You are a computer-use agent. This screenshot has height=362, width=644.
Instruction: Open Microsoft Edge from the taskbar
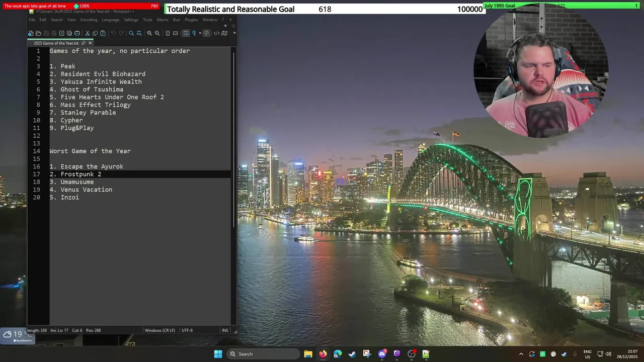338,354
